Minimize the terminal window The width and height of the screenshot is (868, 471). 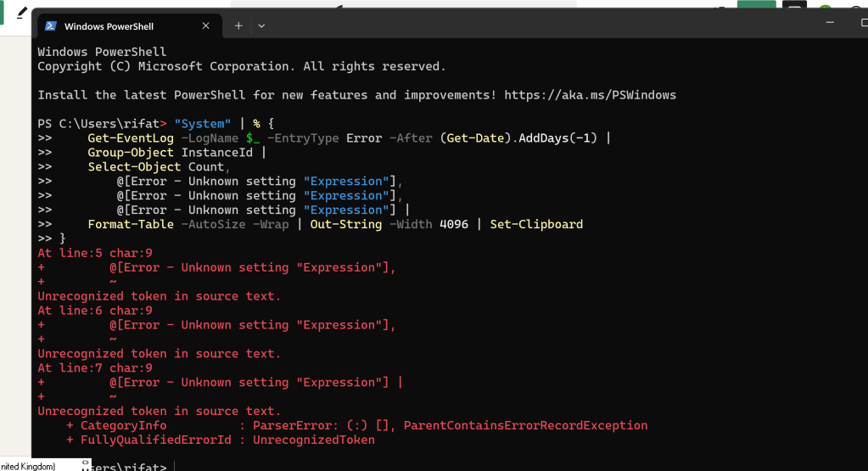(x=830, y=23)
